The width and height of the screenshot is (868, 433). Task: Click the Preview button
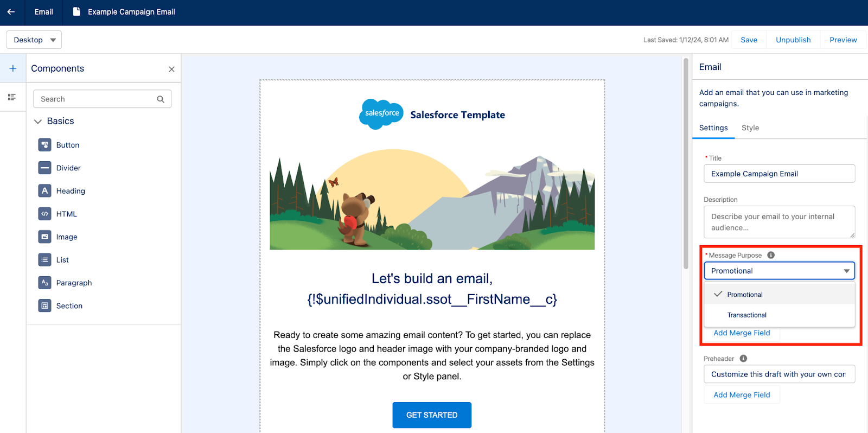click(x=843, y=40)
